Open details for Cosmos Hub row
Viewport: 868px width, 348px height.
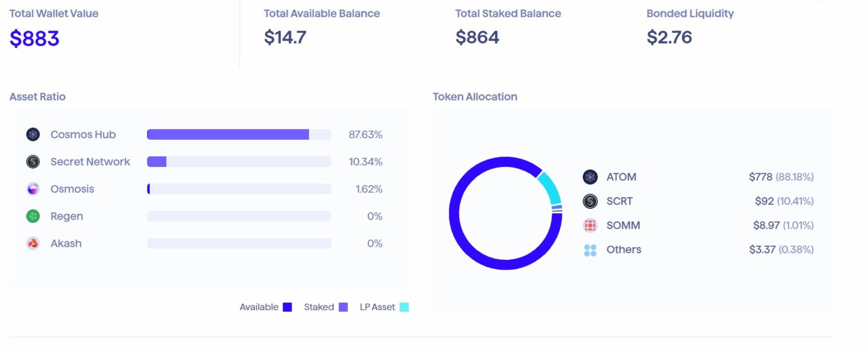click(x=83, y=134)
